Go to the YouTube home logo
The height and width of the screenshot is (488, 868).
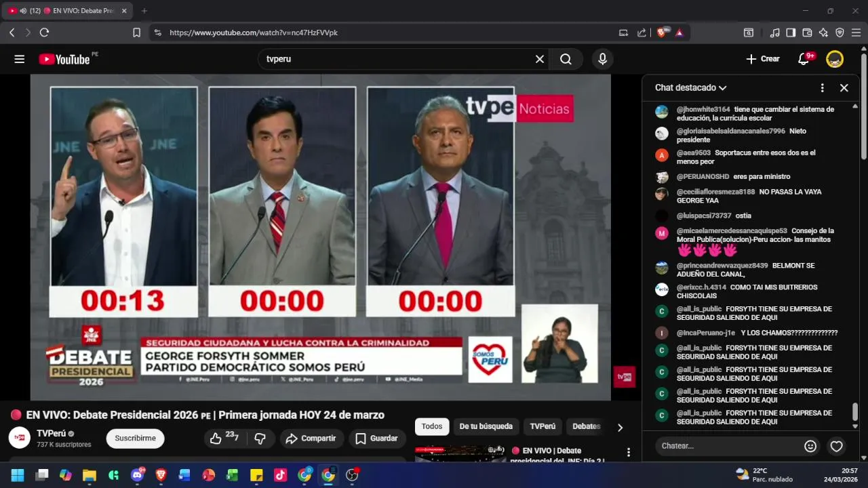tap(64, 59)
